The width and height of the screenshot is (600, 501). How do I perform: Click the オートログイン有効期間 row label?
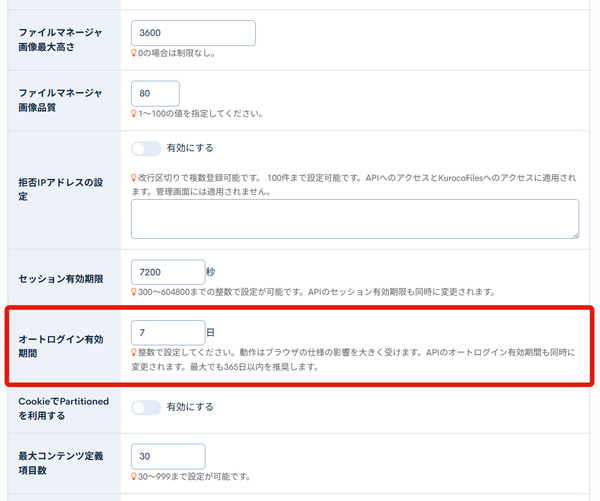point(61,346)
